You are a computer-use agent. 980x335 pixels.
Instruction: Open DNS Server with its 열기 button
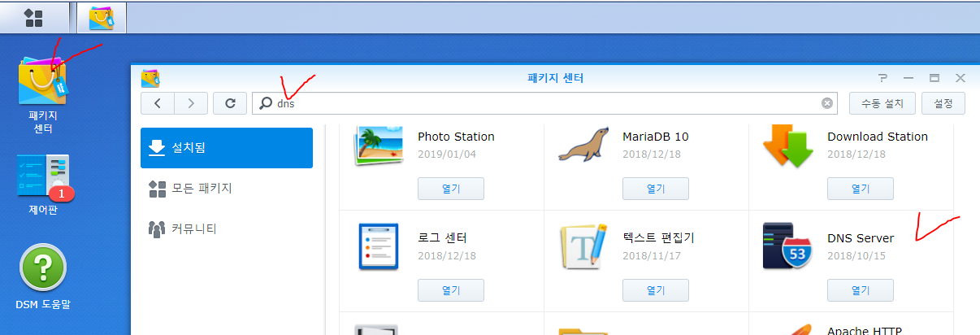click(861, 290)
